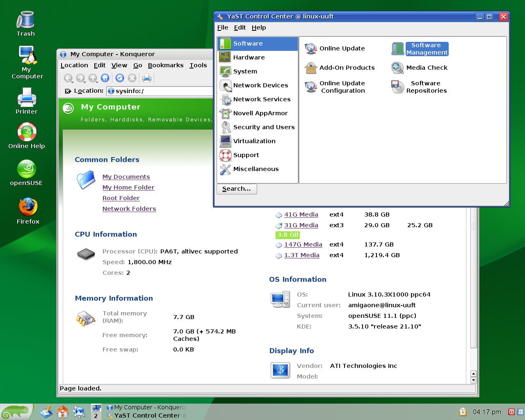Open My Home Folder link
Viewport: 525px width, 420px height.
pyautogui.click(x=128, y=187)
